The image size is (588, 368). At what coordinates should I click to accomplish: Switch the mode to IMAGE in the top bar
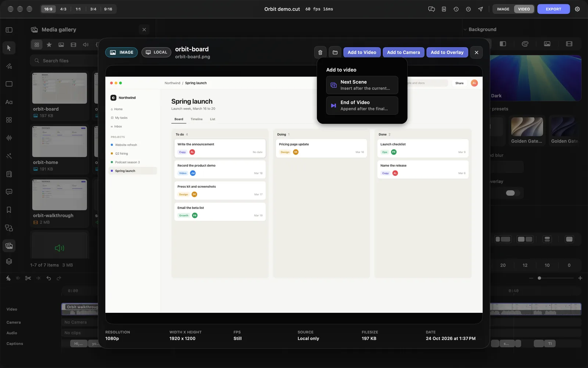[503, 9]
